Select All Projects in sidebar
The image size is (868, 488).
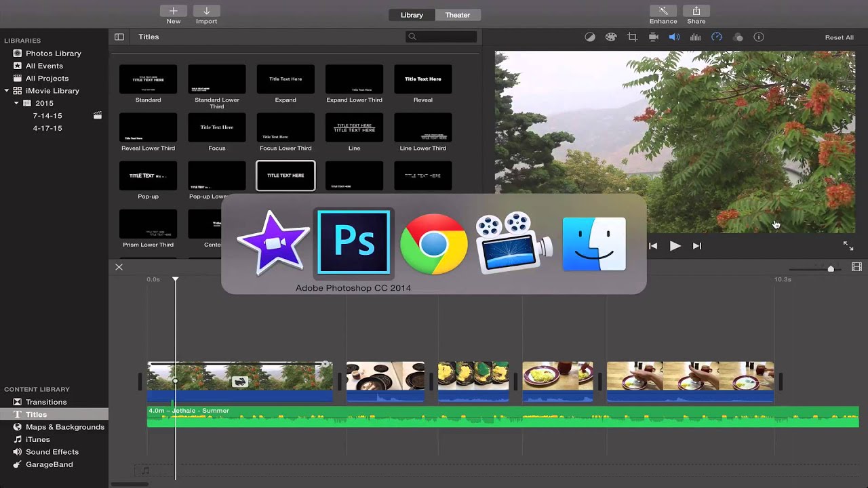pos(47,78)
